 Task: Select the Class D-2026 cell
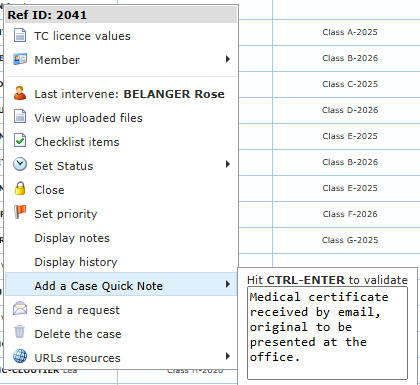pyautogui.click(x=350, y=110)
